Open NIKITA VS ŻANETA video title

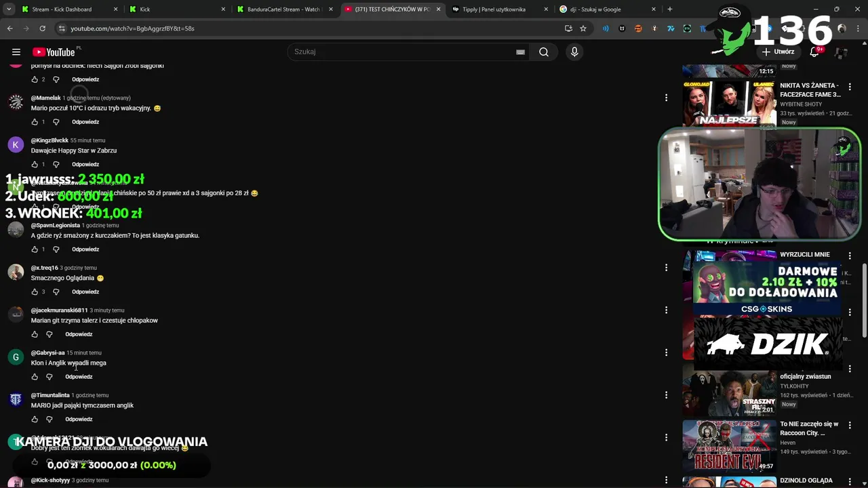810,90
